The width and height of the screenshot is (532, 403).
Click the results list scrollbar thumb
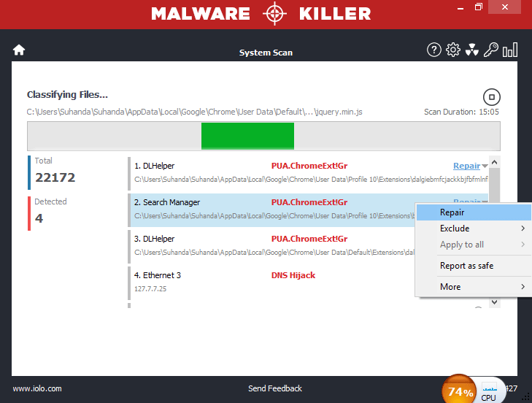(x=494, y=185)
